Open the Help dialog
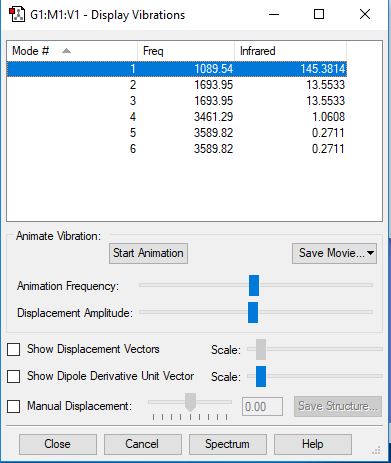This screenshot has width=391, height=463. pos(313,444)
